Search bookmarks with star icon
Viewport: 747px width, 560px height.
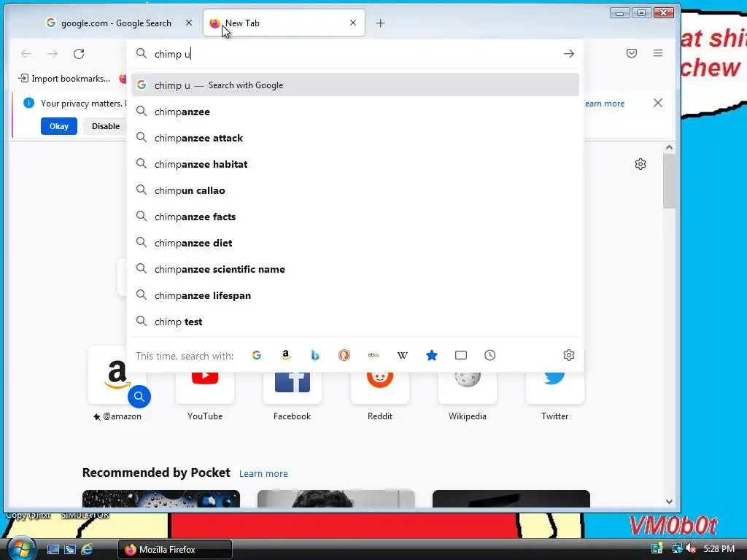(x=432, y=355)
